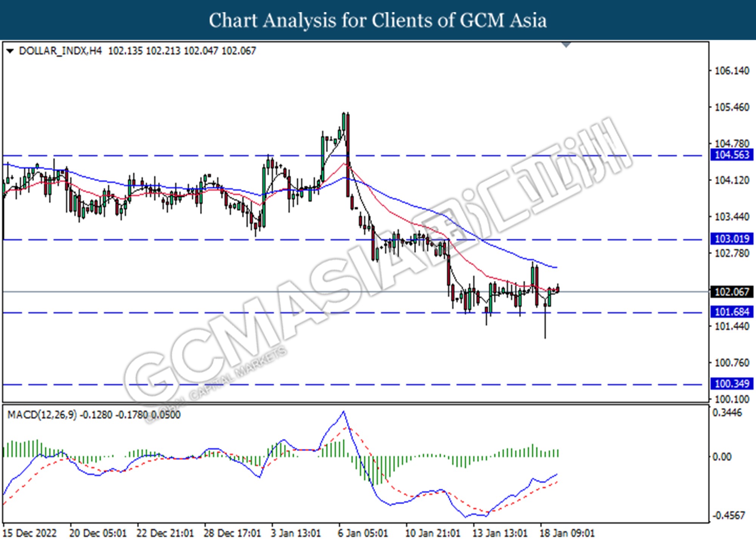Click the 18 Jan 09:01 time label

[x=567, y=533]
